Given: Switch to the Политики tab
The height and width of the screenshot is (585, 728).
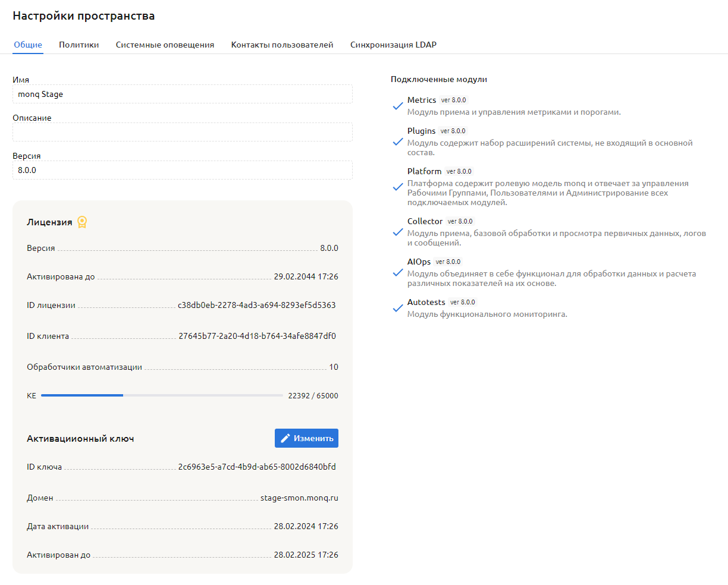Looking at the screenshot, I should (79, 45).
